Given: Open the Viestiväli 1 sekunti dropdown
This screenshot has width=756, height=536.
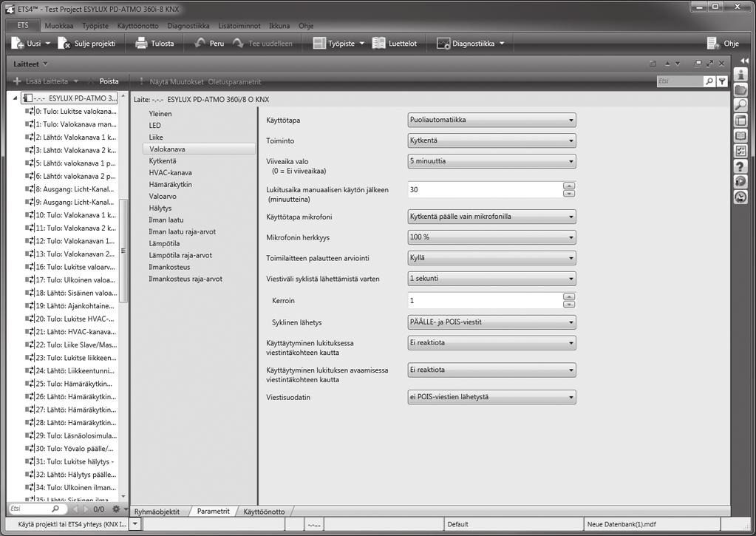Looking at the screenshot, I should tap(491, 279).
